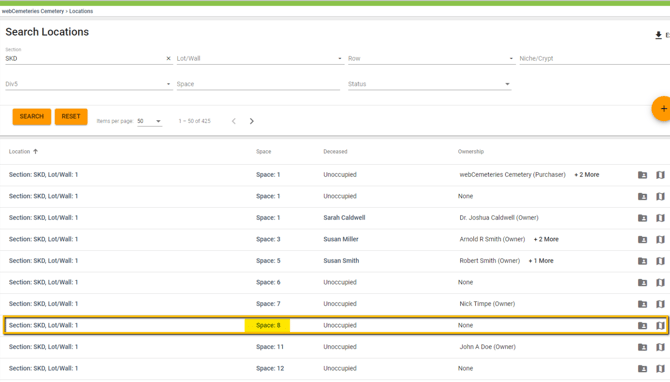Click the 1 – 50 of 425 range label
This screenshot has width=670, height=382.
(x=194, y=121)
